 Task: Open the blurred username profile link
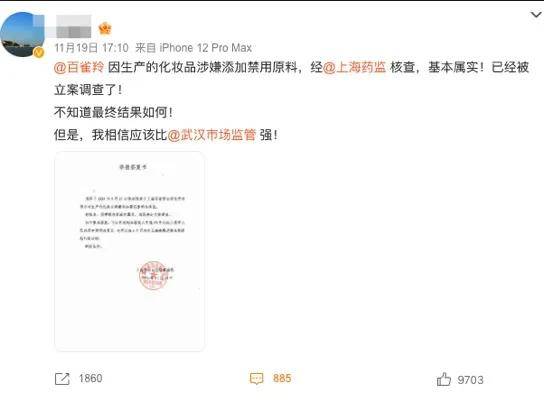tap(73, 26)
